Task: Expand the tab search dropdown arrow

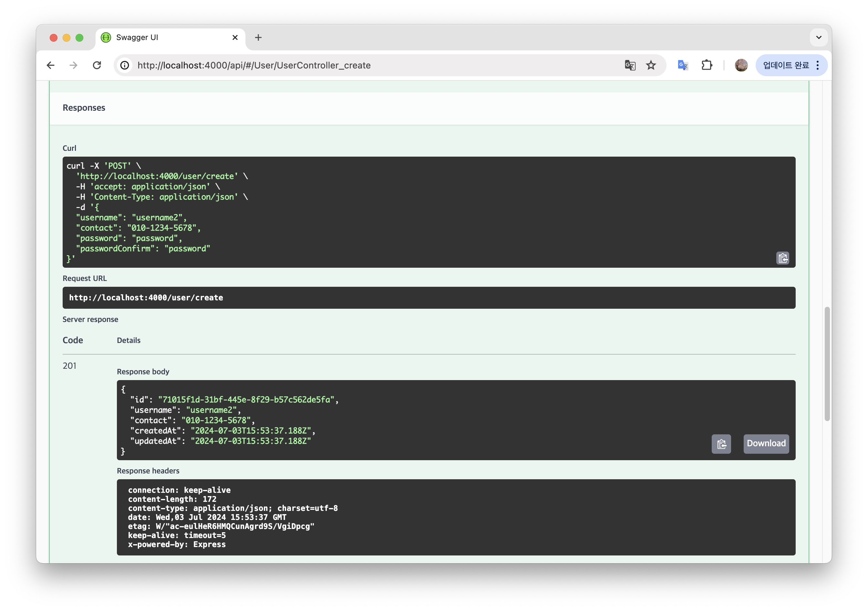Action: (x=819, y=37)
